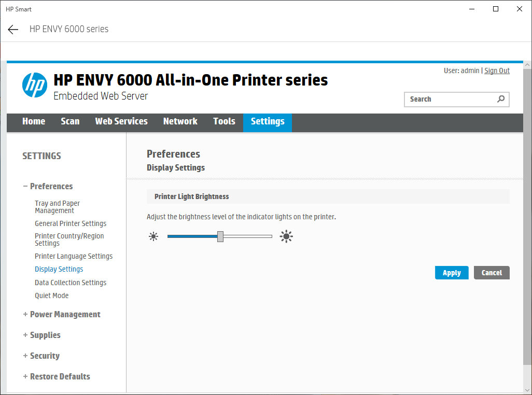
Task: Open Printer Language Settings
Action: click(x=74, y=256)
